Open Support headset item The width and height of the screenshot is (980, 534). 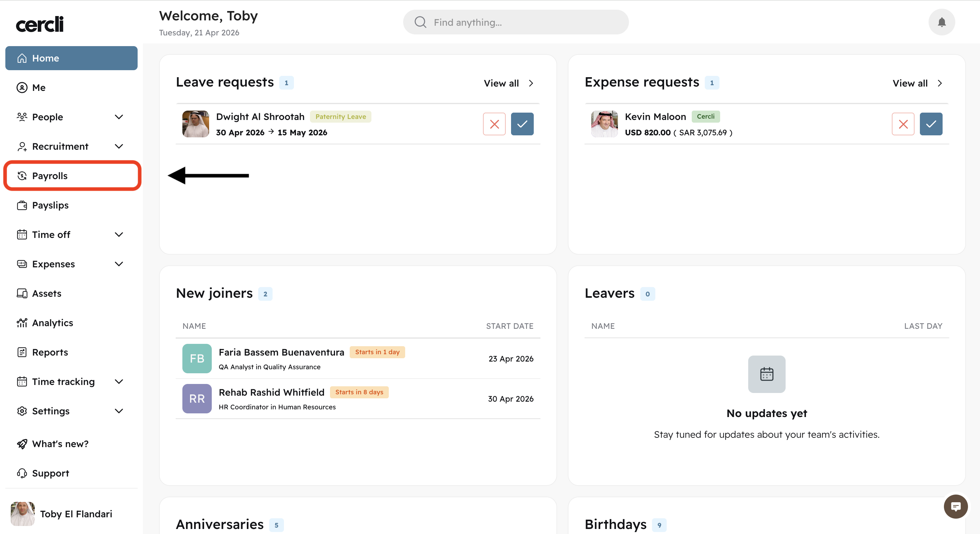coord(50,473)
